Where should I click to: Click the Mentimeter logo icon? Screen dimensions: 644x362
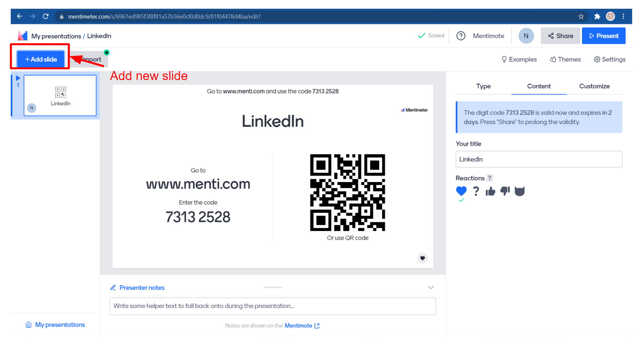(22, 36)
